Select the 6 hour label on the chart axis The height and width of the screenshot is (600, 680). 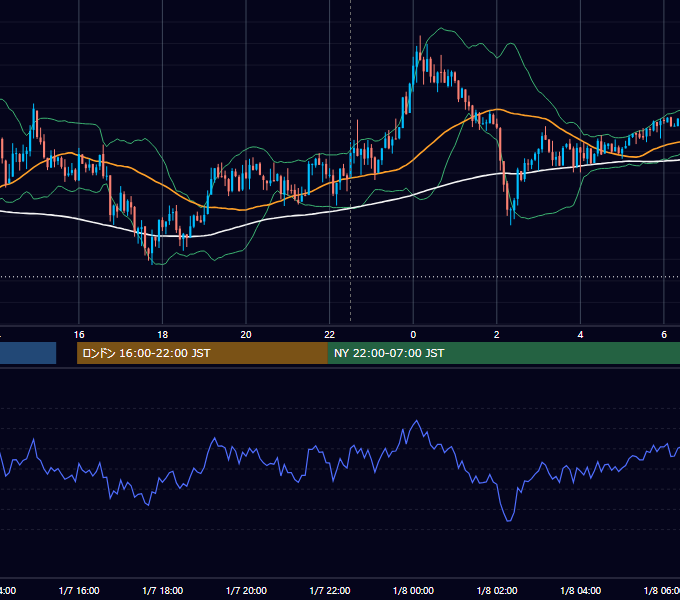[x=664, y=335]
